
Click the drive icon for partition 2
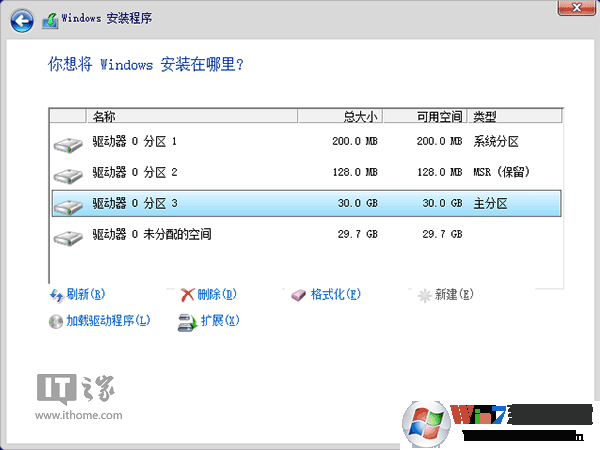click(68, 176)
